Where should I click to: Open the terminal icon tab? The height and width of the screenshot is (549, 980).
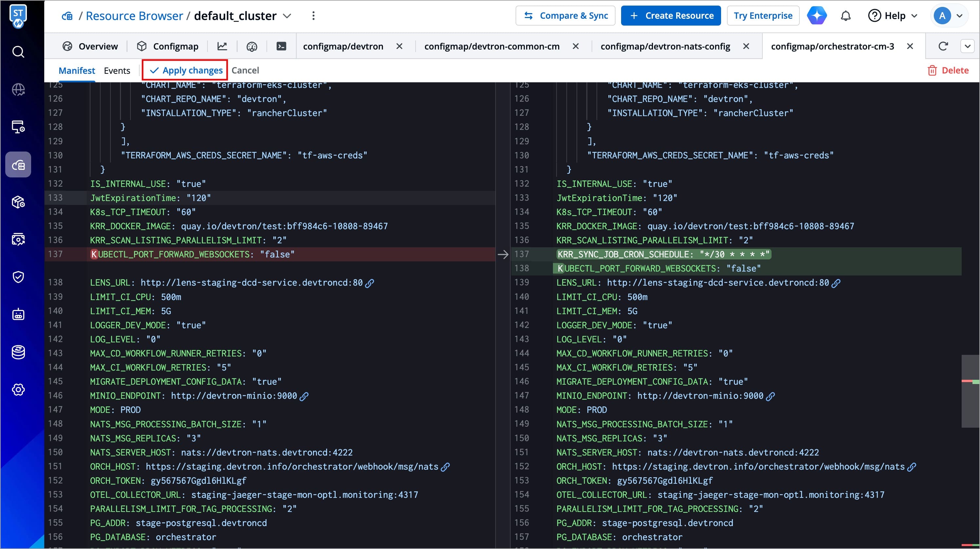pyautogui.click(x=281, y=47)
